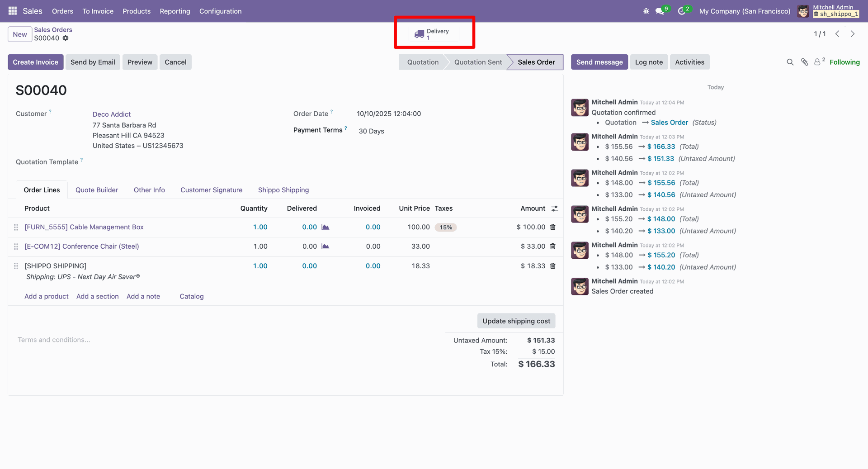868x469 pixels.
Task: Open the apps grid menu icon
Action: 13,11
